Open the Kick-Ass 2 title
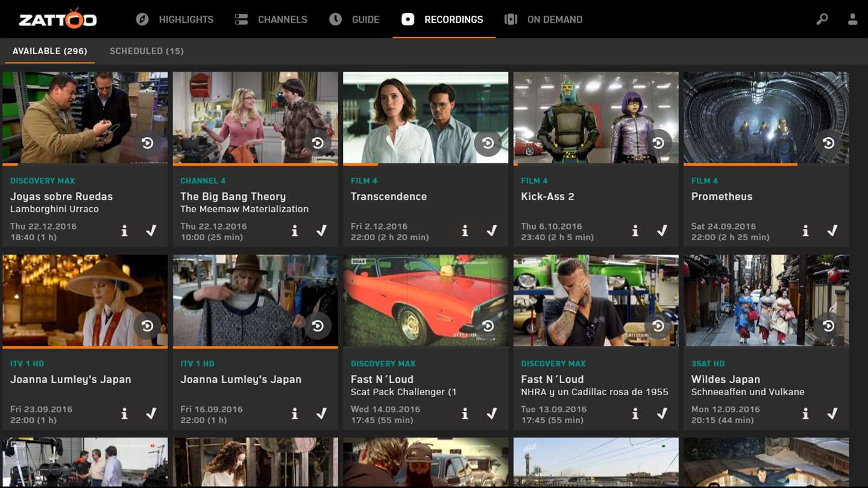 pos(548,196)
